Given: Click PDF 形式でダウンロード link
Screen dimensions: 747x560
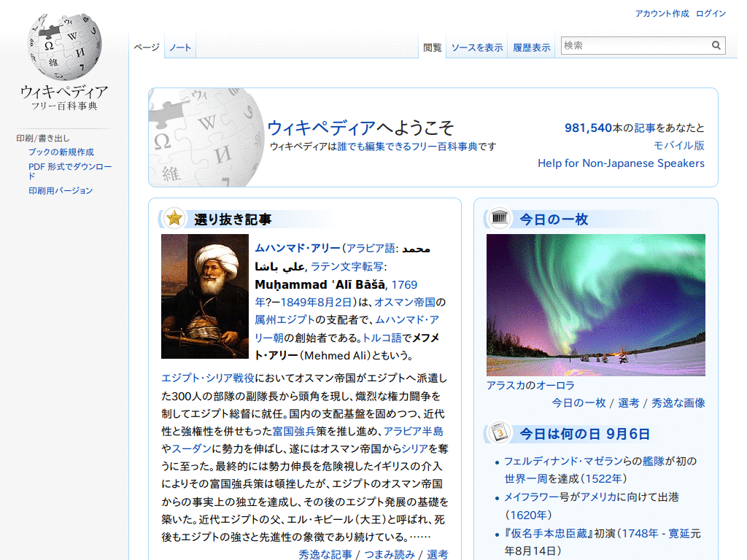Looking at the screenshot, I should [70, 171].
